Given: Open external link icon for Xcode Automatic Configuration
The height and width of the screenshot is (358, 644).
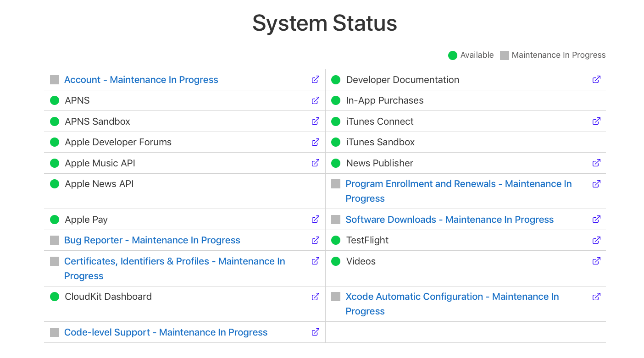Looking at the screenshot, I should pyautogui.click(x=596, y=297).
